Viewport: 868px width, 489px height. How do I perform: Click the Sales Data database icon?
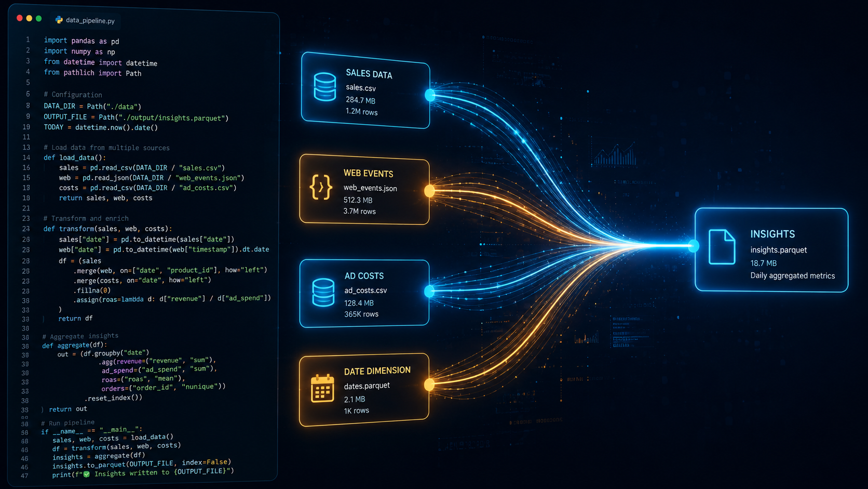(325, 87)
